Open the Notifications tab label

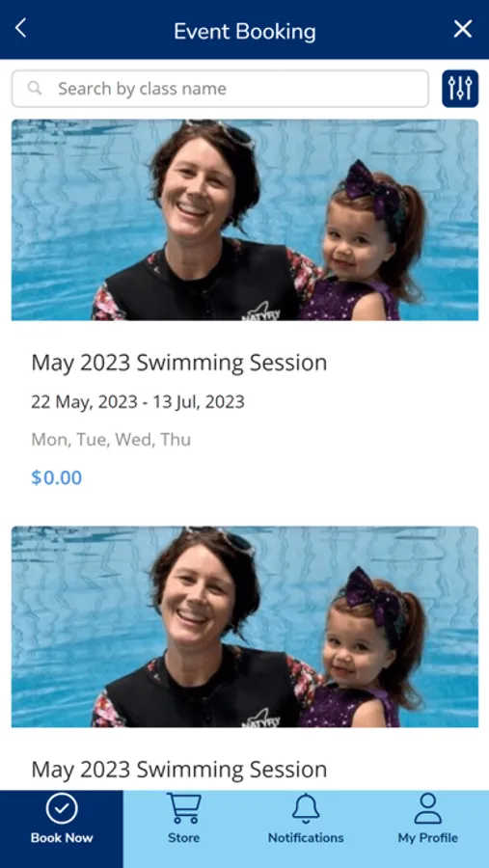[306, 837]
